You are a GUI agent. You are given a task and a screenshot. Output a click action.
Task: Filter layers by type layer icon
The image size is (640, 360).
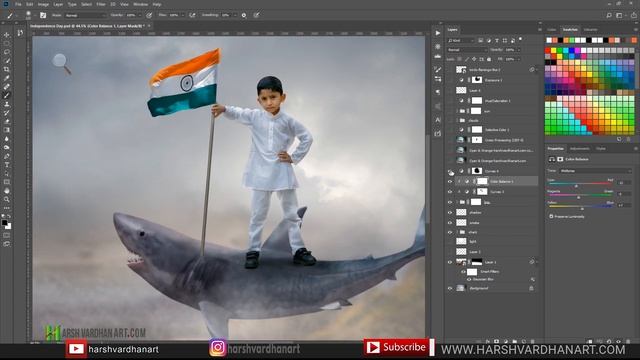point(497,40)
